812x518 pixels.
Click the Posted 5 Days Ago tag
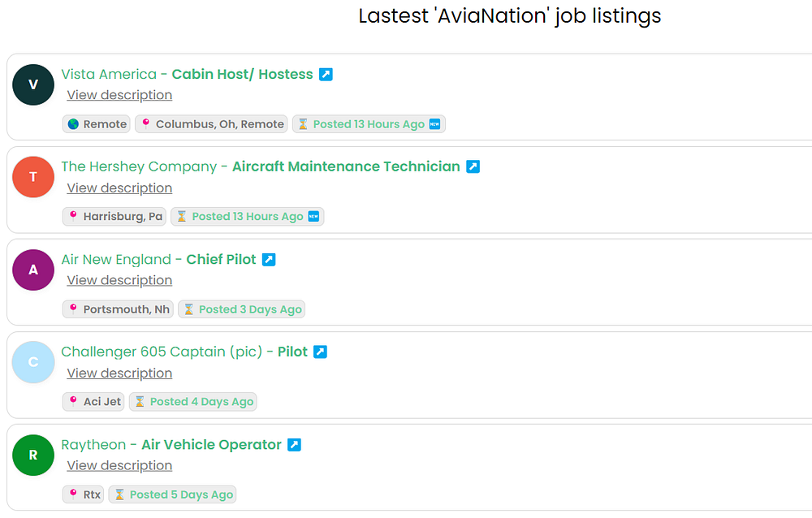tap(172, 494)
